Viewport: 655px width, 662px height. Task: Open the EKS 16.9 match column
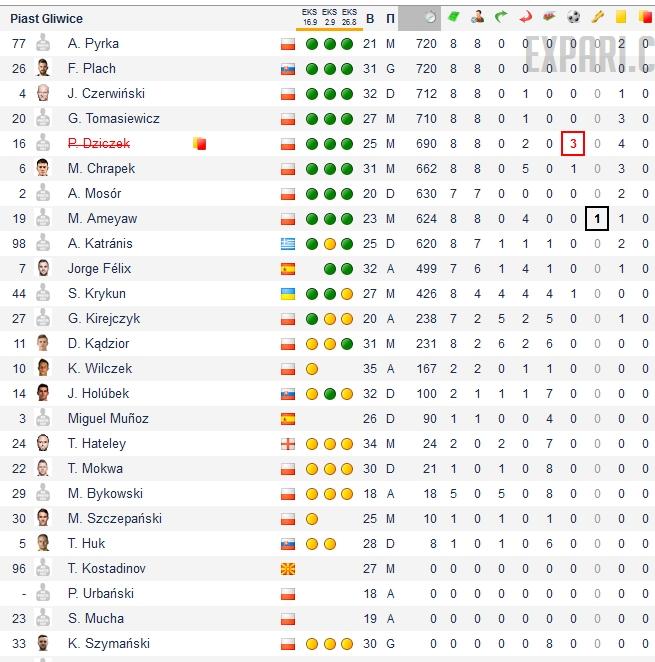coord(310,17)
